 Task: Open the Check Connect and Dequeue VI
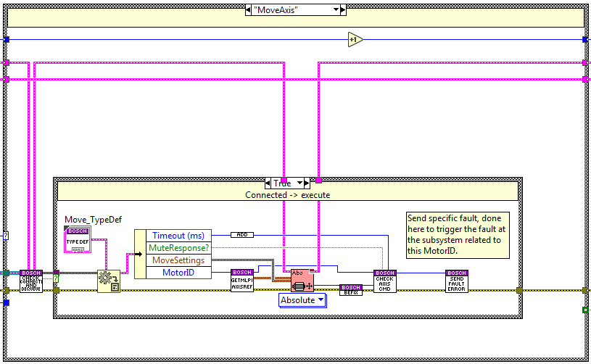(31, 281)
